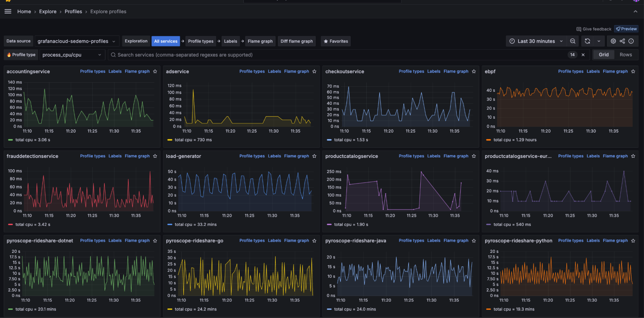Open the Favorites tab

click(x=335, y=41)
